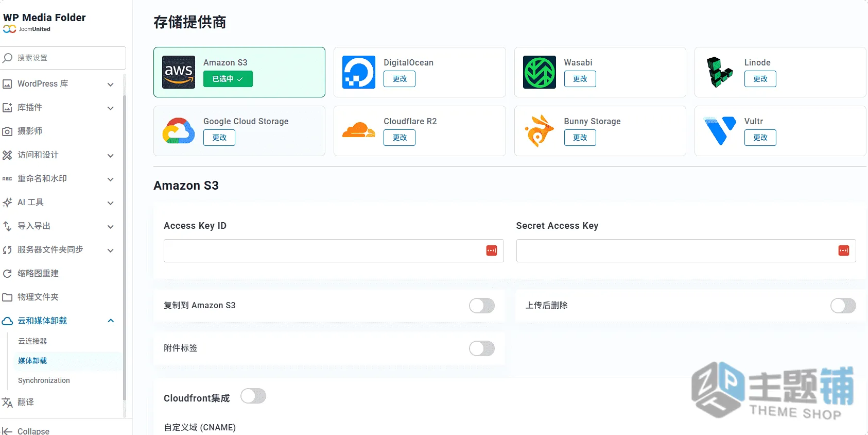Click the 物理文件夹 folder icon
This screenshot has height=435, width=868.
pos(7,297)
